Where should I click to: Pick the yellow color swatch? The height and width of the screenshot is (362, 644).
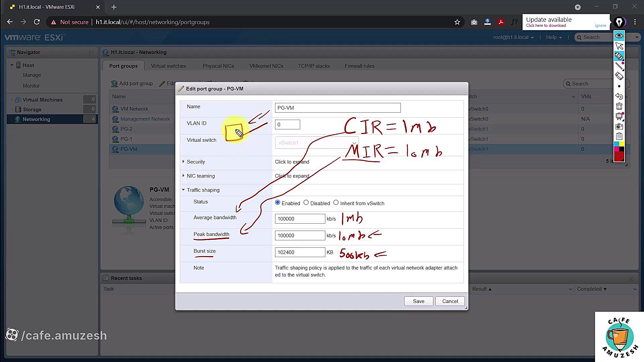coord(622,144)
